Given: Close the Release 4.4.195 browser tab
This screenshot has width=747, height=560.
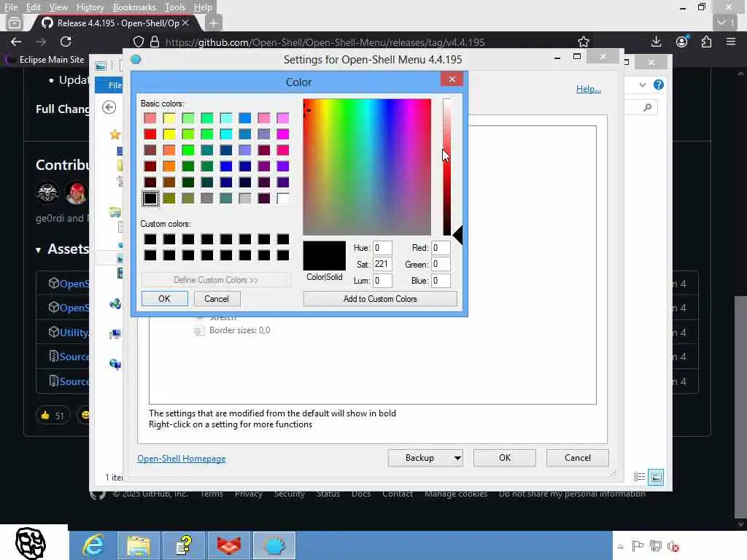Looking at the screenshot, I should 186,23.
